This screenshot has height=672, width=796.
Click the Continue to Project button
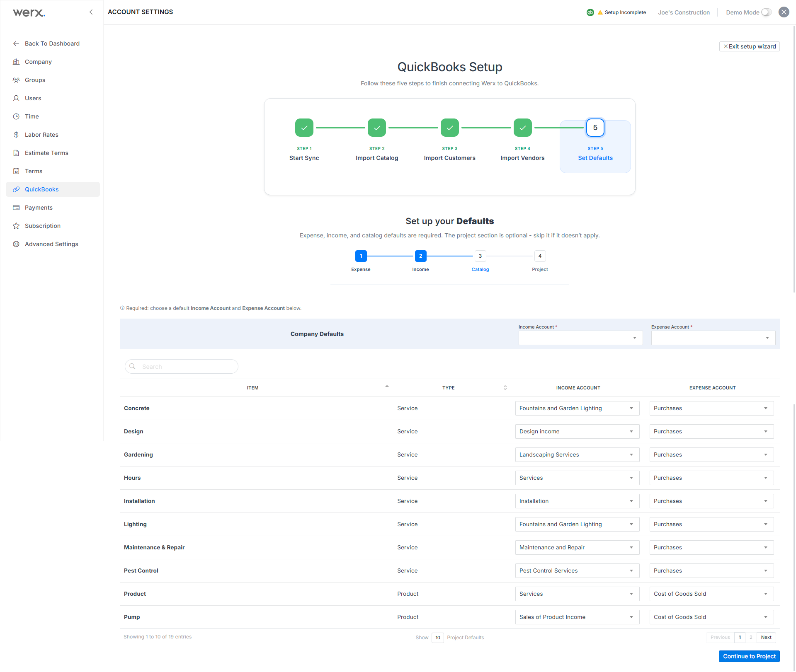click(x=749, y=656)
